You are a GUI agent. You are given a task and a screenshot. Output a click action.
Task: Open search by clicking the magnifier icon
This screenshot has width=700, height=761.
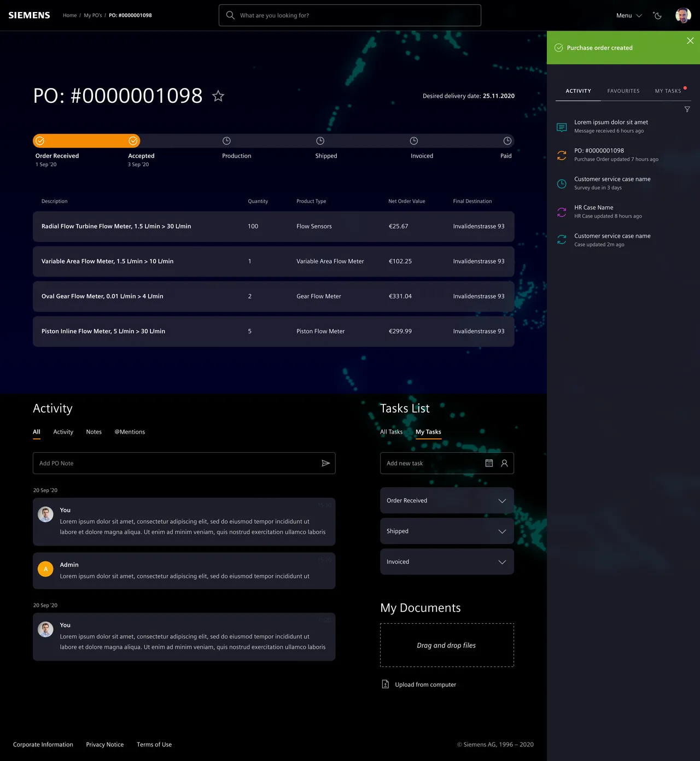point(230,15)
